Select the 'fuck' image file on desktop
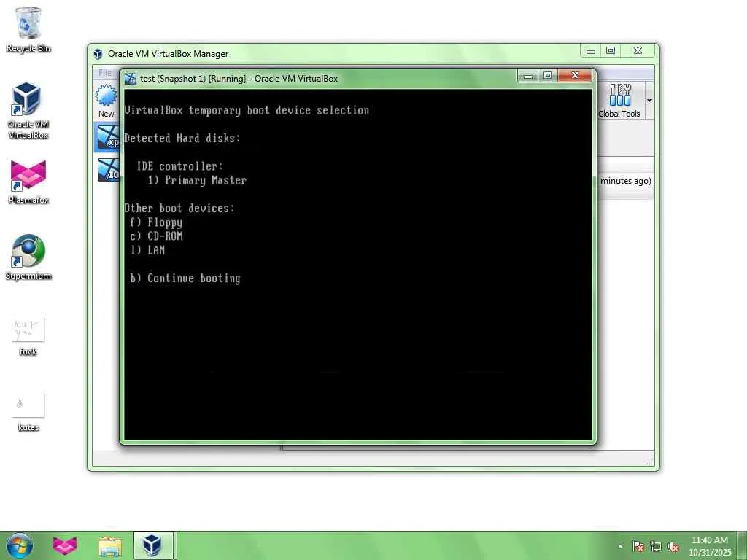The image size is (747, 560). pyautogui.click(x=28, y=337)
